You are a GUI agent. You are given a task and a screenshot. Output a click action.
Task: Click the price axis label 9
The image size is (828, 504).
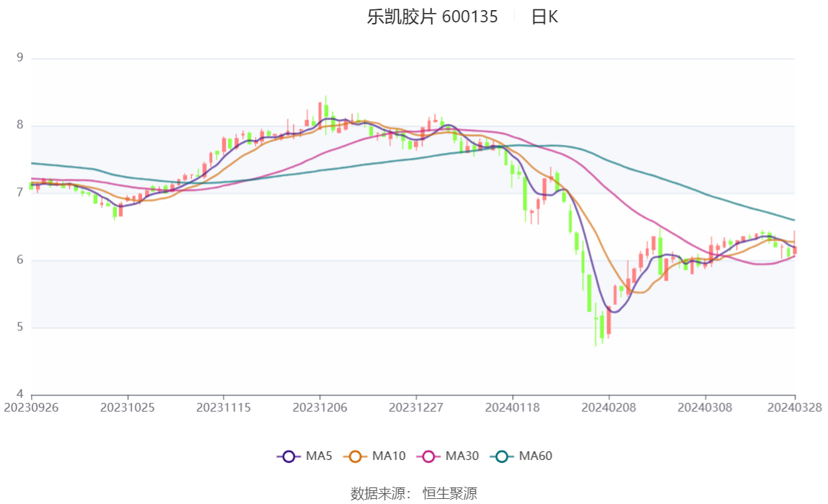coord(20,58)
